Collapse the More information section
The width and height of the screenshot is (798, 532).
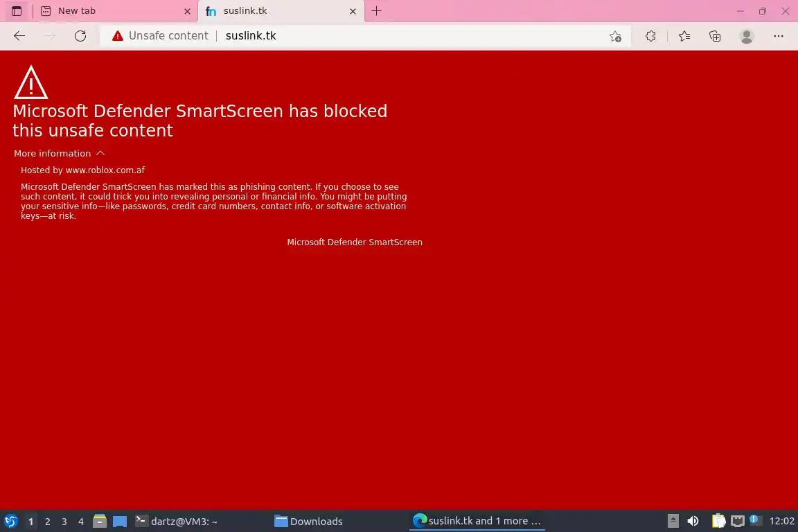59,153
